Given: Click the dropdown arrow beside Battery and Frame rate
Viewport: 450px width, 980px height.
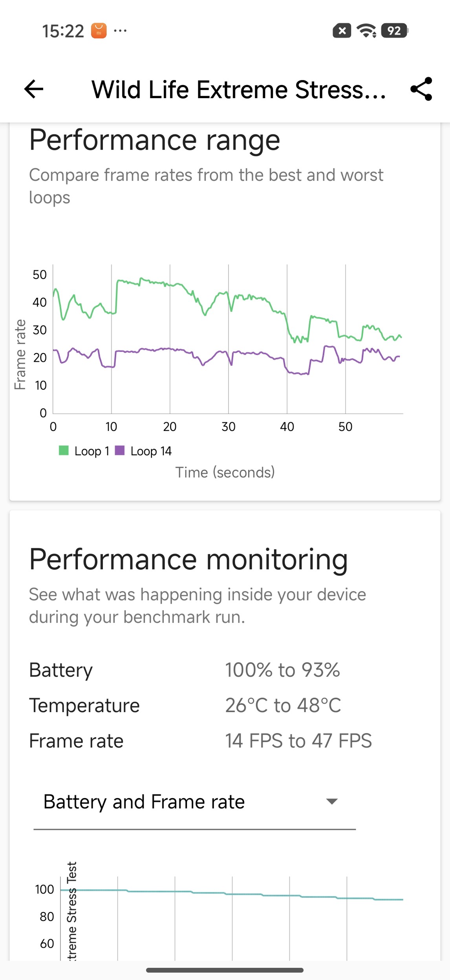Looking at the screenshot, I should [332, 802].
